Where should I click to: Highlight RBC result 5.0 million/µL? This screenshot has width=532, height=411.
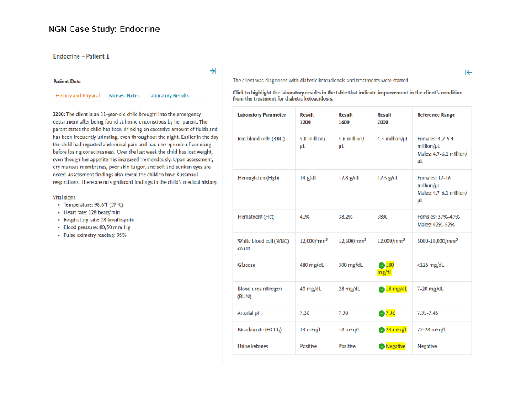coord(313,142)
